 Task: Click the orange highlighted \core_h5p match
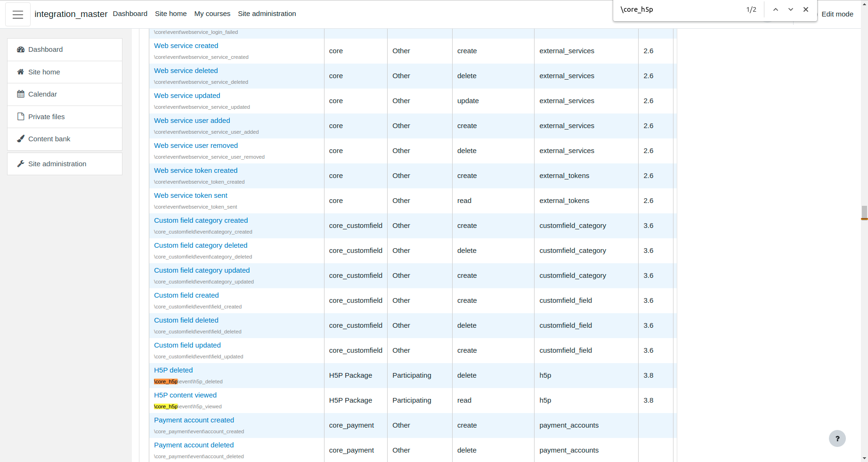(x=166, y=381)
